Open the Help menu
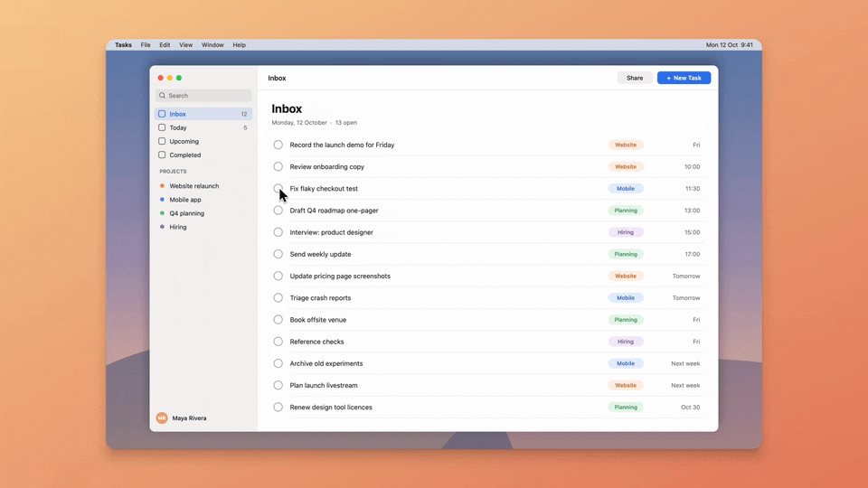The image size is (868, 488). [x=239, y=45]
